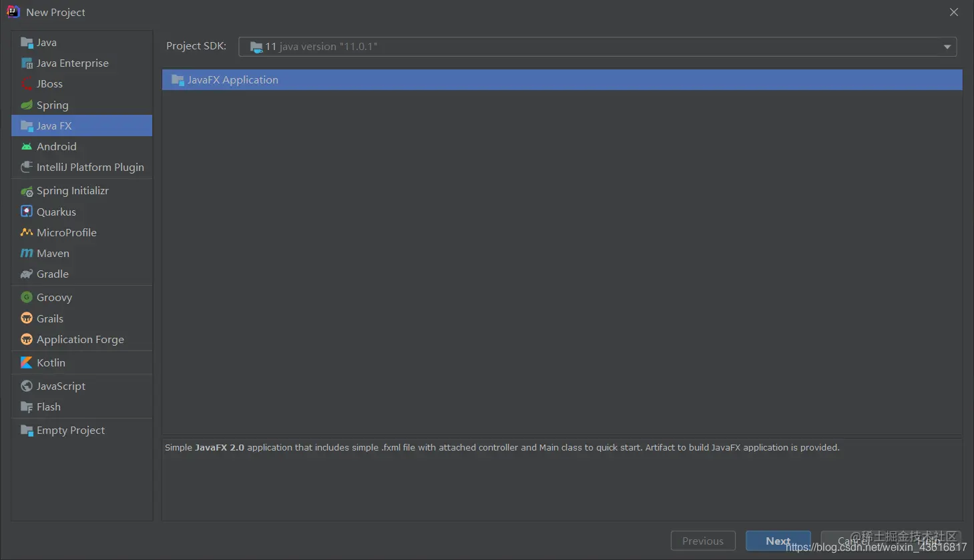The height and width of the screenshot is (560, 974).
Task: Click the Java Enterprise icon in sidebar
Action: tap(27, 63)
